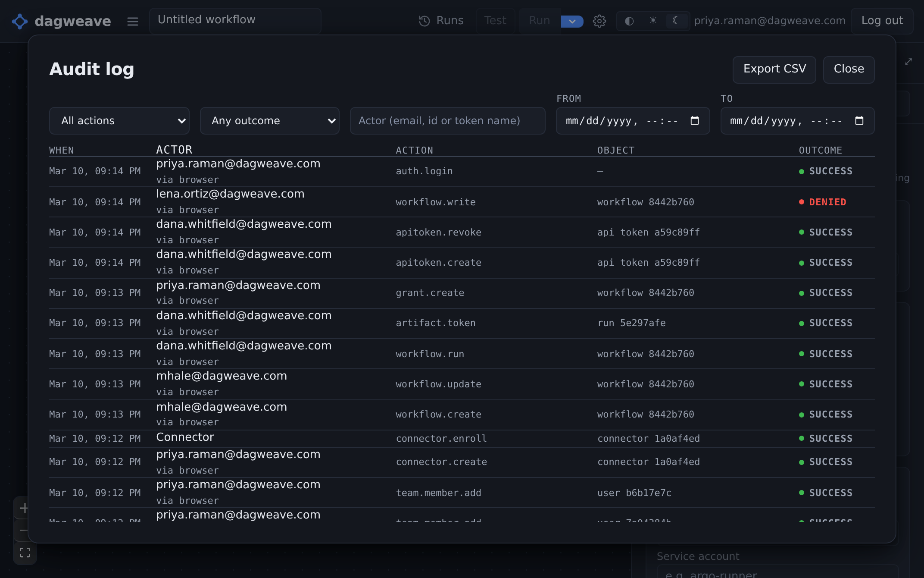Open the All actions filter dropdown
Image resolution: width=924 pixels, height=578 pixels.
coord(119,121)
